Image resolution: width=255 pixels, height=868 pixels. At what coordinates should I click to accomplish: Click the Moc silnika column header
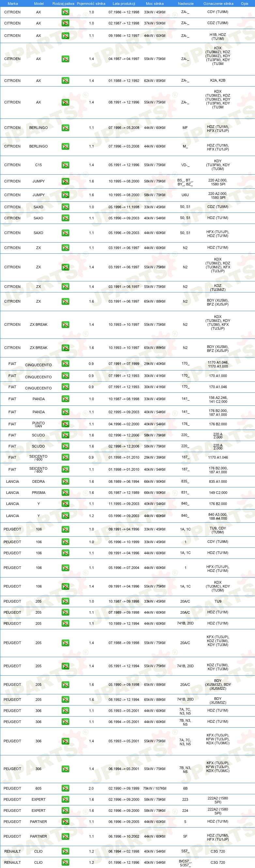pyautogui.click(x=155, y=4)
